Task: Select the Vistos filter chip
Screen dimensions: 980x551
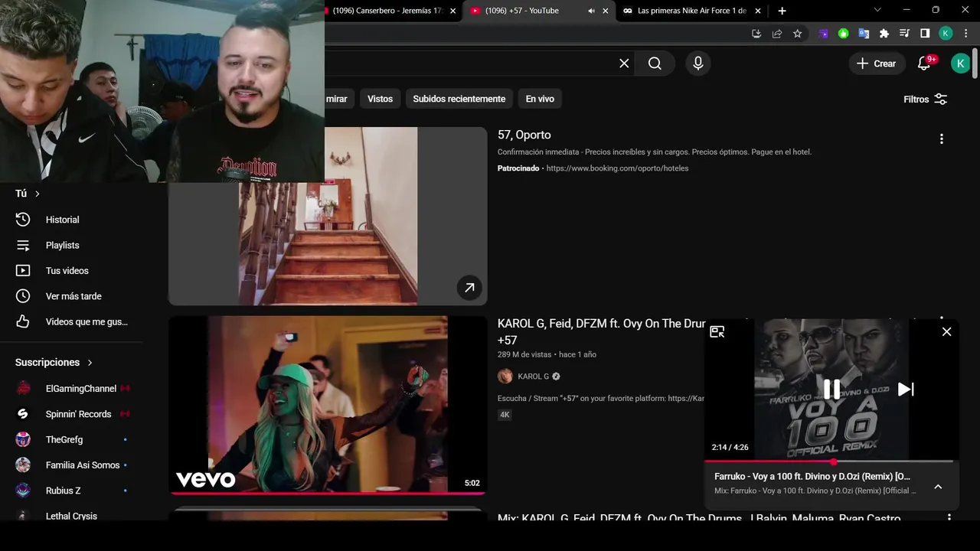Action: [x=380, y=99]
